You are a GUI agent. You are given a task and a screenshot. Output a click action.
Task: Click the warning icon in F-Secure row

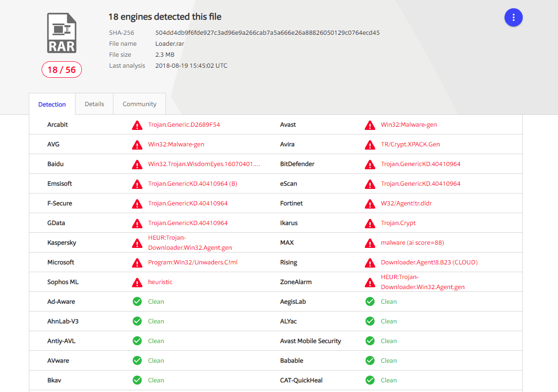point(137,204)
